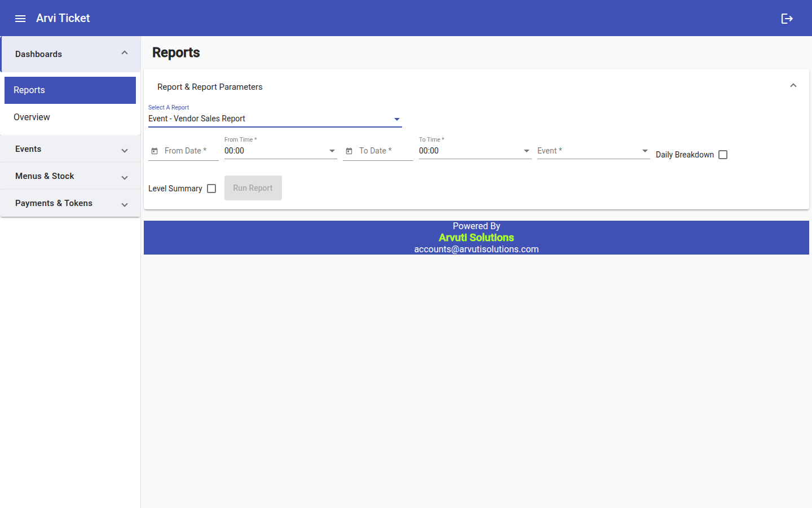Image resolution: width=812 pixels, height=508 pixels.
Task: Click the To Date input field
Action: click(x=385, y=151)
